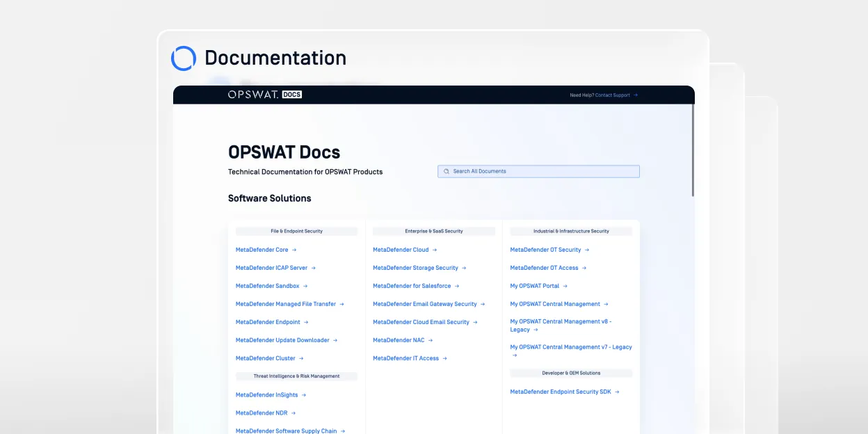Click arrow icon after MetaDefender OT Security

click(x=587, y=250)
